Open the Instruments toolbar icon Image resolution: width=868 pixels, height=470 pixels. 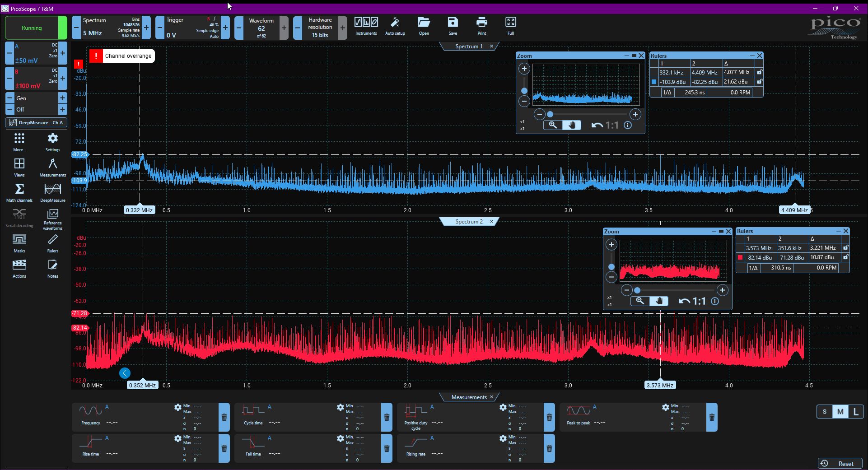click(x=366, y=26)
